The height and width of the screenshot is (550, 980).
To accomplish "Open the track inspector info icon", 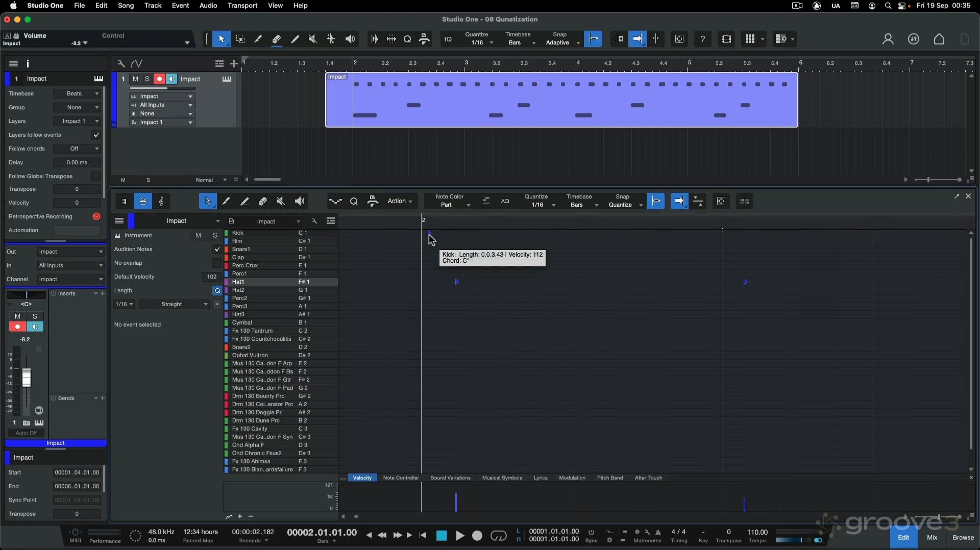I will tap(28, 64).
